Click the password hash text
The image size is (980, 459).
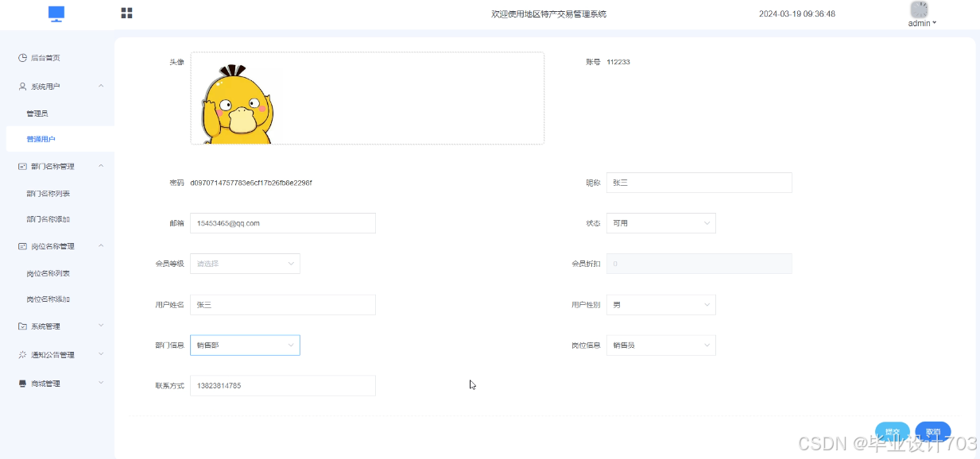point(251,183)
